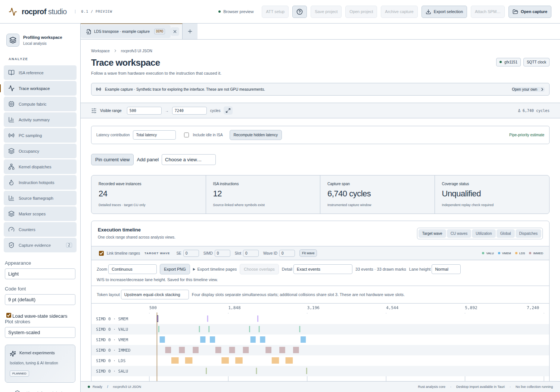Click the visible range start field

[x=144, y=111]
